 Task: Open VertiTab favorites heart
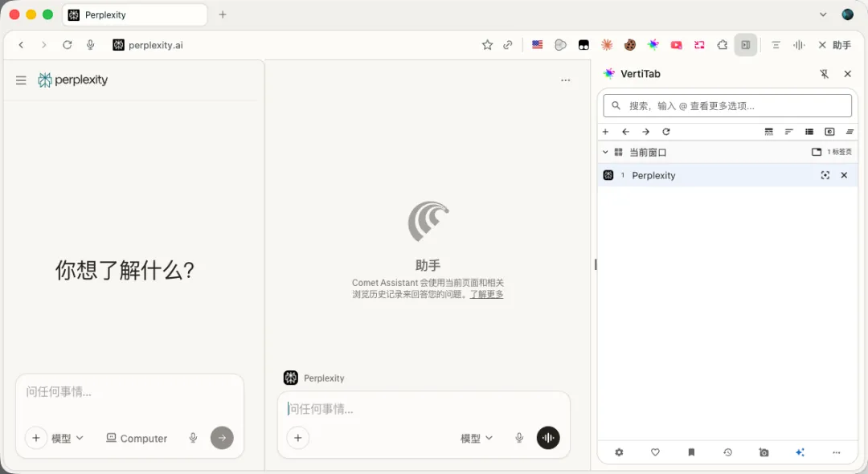coord(655,452)
